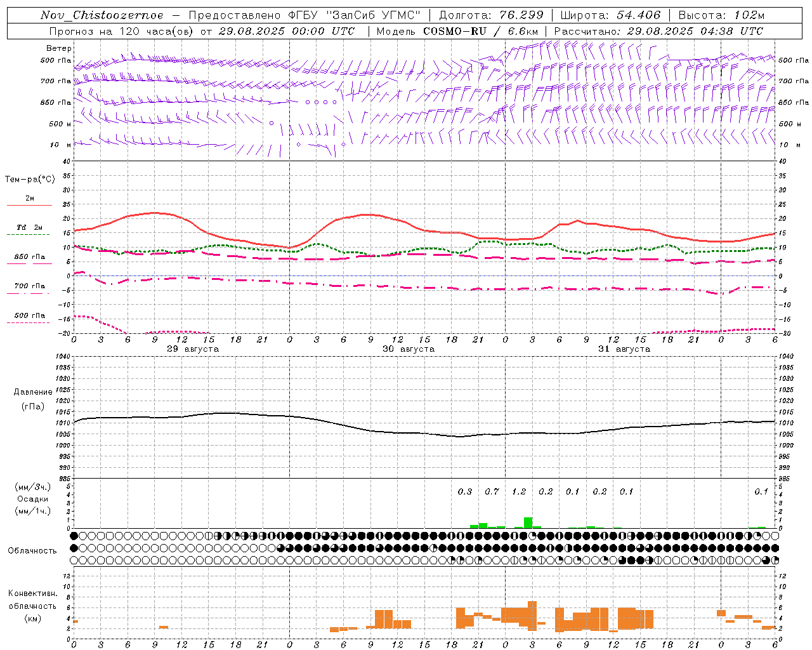Click the 'Давление' pressure panel label

(x=33, y=392)
